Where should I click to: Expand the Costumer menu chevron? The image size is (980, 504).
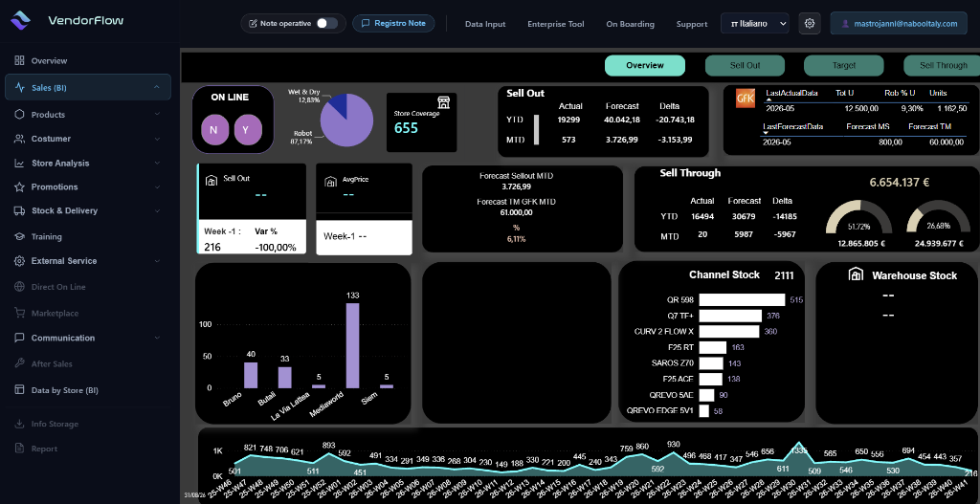pos(157,139)
